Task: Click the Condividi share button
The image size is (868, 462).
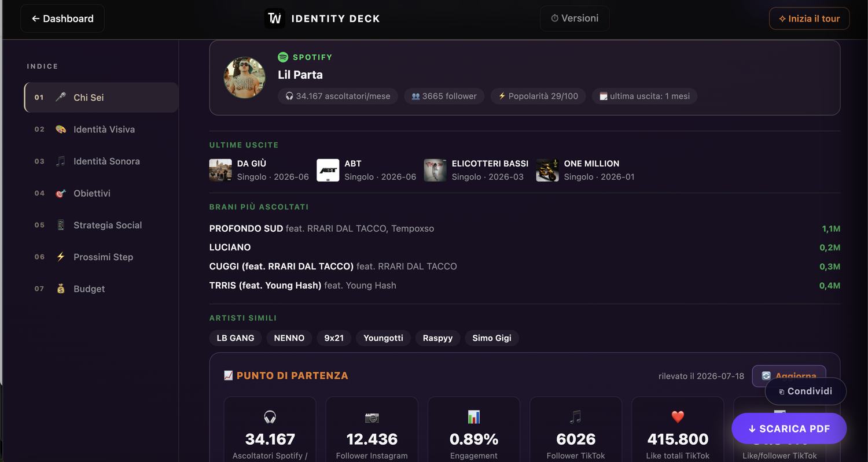Action: pos(806,391)
